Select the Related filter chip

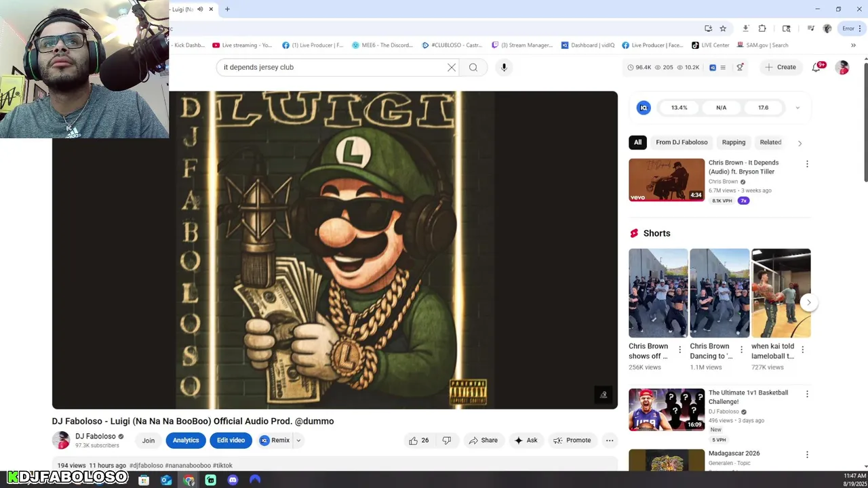770,142
